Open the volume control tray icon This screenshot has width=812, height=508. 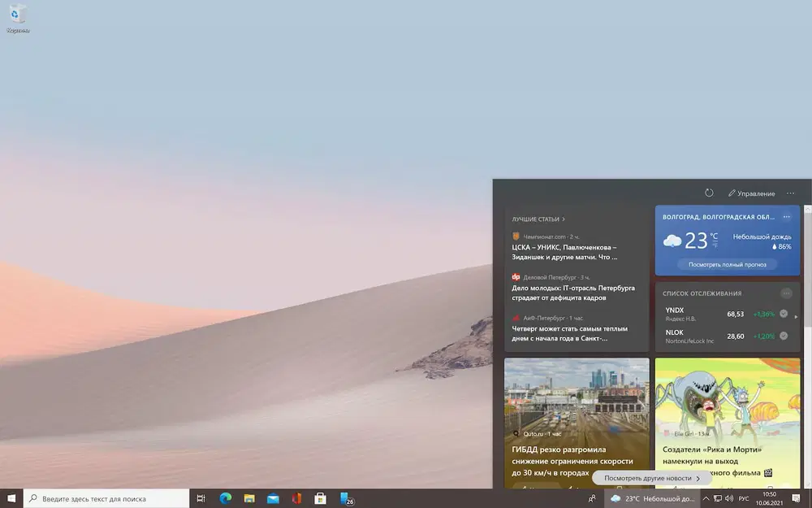pos(729,499)
